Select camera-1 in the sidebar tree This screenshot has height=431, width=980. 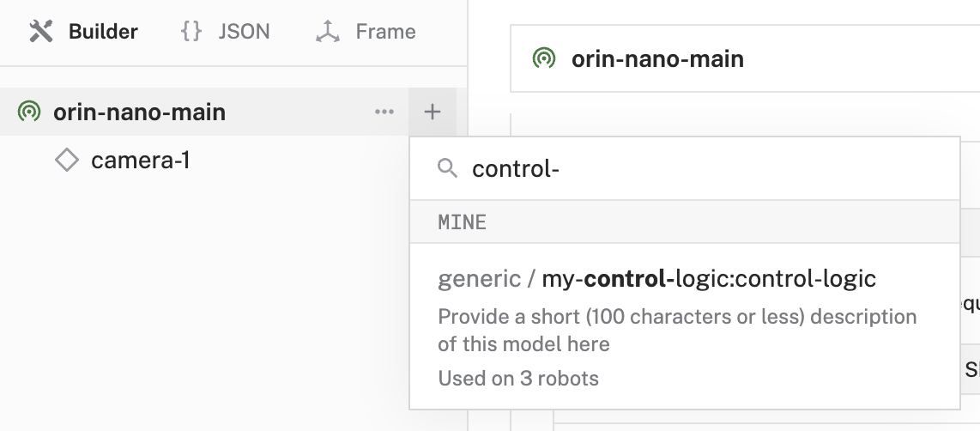[x=140, y=160]
